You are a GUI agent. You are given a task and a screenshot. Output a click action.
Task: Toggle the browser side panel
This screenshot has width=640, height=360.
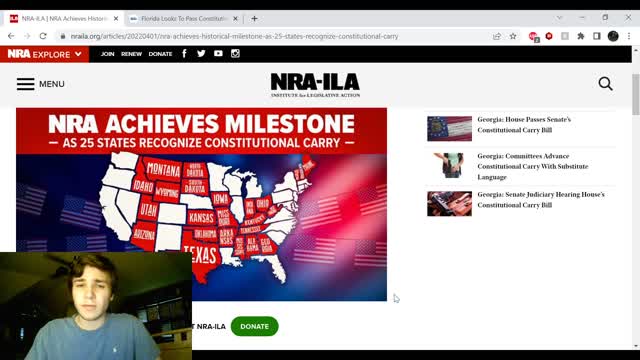click(x=597, y=36)
